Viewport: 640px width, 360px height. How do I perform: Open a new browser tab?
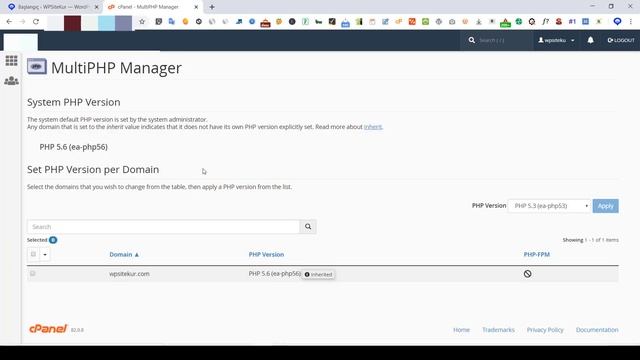pos(212,7)
